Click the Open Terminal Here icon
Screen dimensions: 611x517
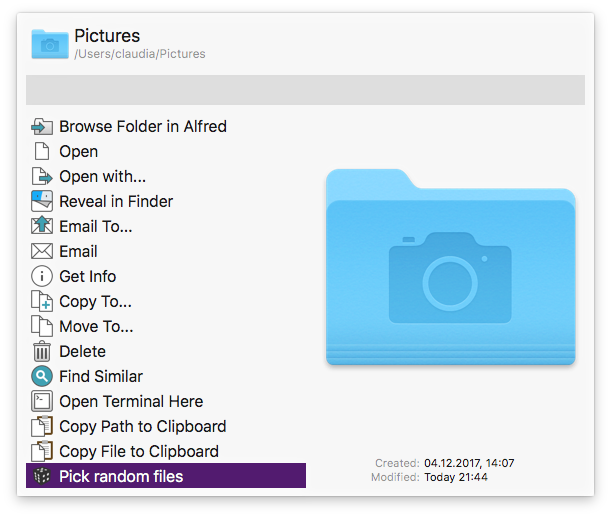click(42, 402)
